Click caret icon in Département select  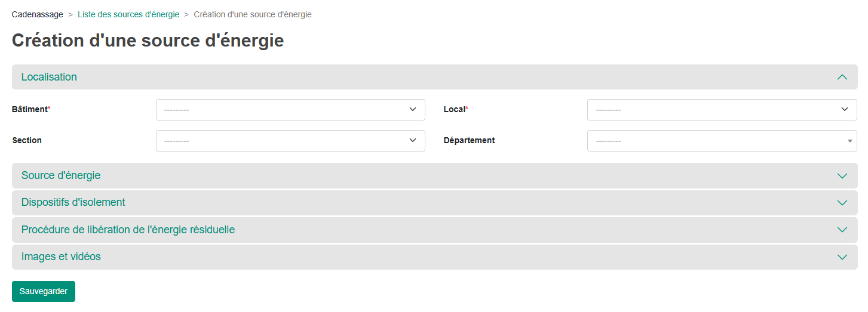849,141
